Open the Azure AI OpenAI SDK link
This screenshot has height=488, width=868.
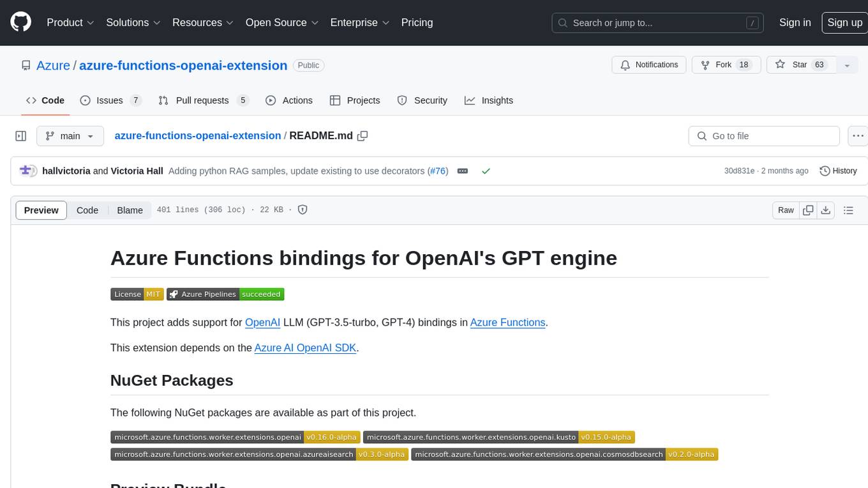pos(305,348)
